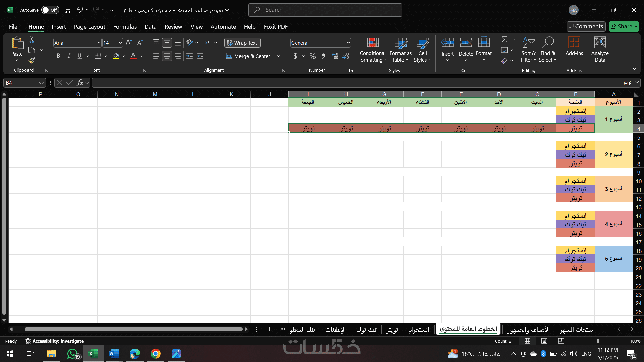Image resolution: width=644 pixels, height=362 pixels.
Task: Toggle bold formatting
Action: (x=58, y=56)
